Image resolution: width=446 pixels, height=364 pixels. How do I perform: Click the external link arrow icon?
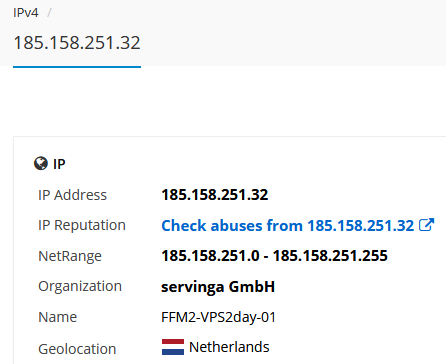click(x=426, y=225)
